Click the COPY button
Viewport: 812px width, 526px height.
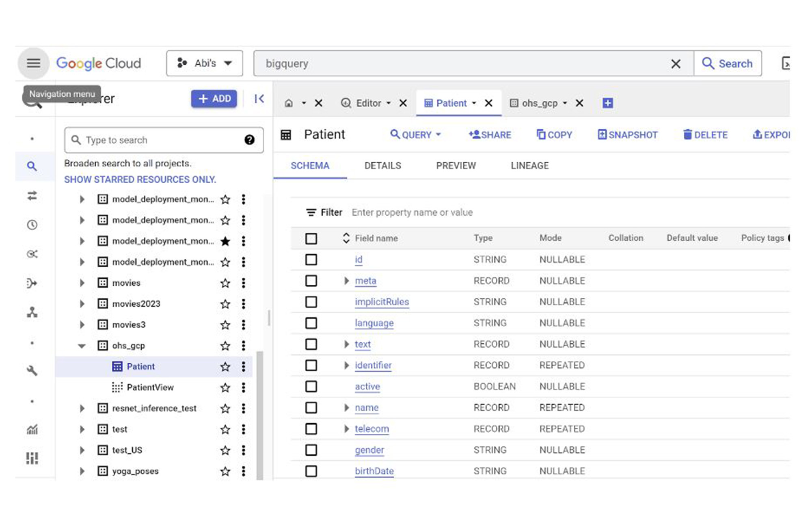click(x=554, y=135)
